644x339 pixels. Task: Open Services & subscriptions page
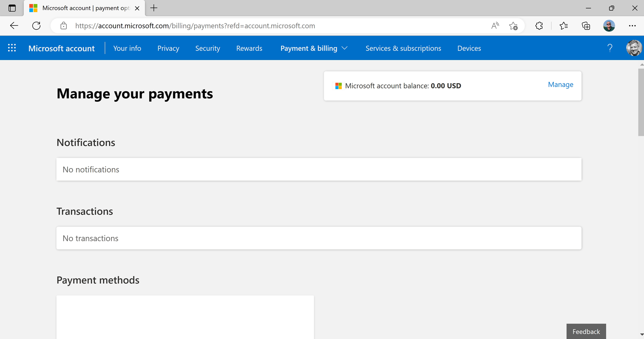pos(403,48)
